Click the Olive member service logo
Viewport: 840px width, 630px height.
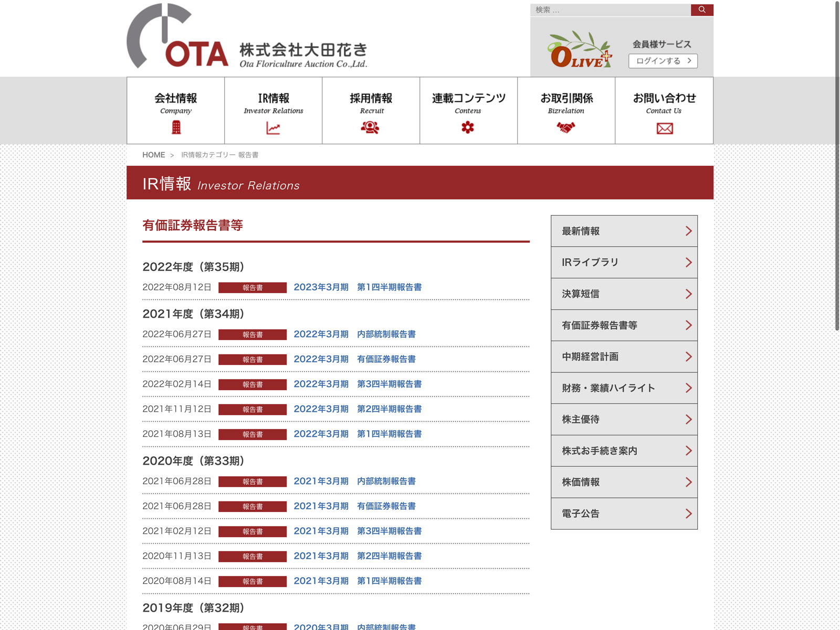coord(580,51)
